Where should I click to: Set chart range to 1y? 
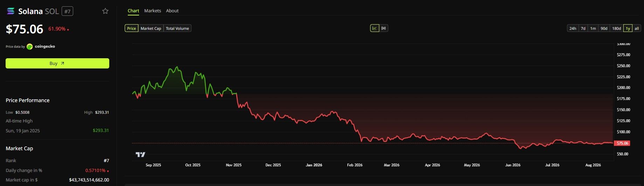point(628,28)
